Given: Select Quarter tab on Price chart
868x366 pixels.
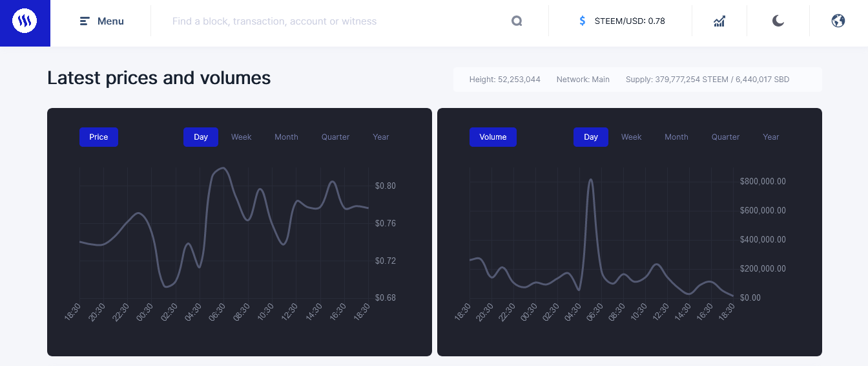Looking at the screenshot, I should (x=335, y=137).
